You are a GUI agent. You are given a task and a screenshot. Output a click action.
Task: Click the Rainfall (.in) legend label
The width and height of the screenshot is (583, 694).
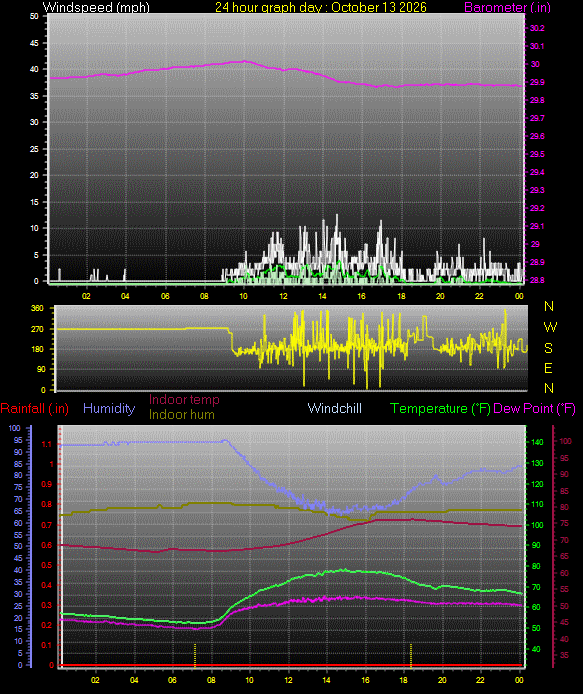click(35, 408)
